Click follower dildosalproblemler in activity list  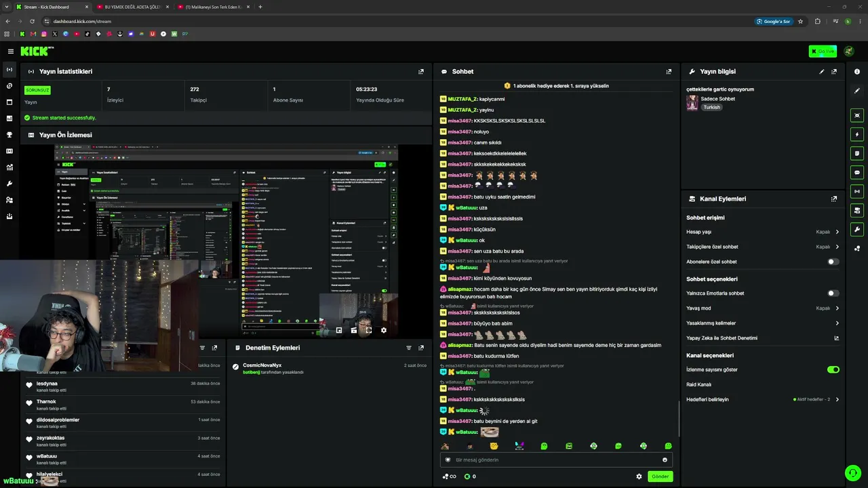(x=58, y=420)
